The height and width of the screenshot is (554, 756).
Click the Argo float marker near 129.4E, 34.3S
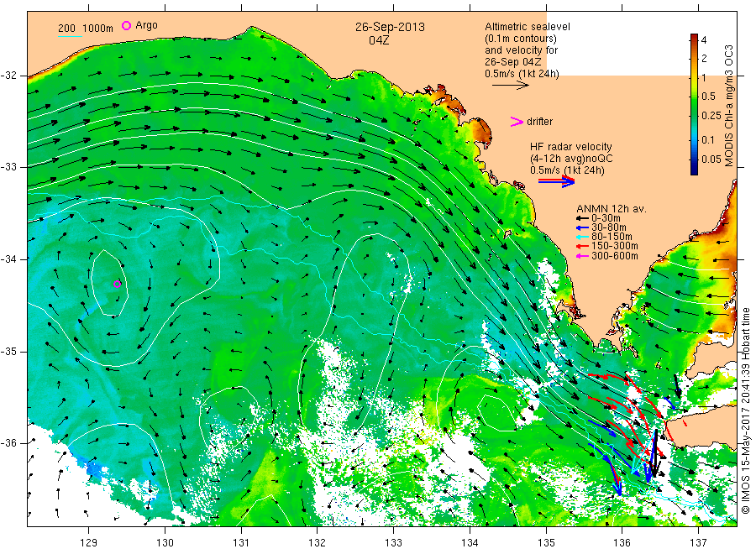(117, 285)
